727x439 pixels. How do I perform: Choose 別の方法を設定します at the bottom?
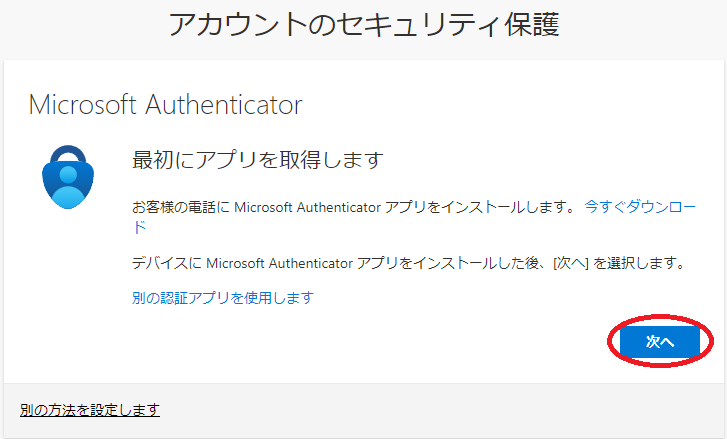(90, 410)
